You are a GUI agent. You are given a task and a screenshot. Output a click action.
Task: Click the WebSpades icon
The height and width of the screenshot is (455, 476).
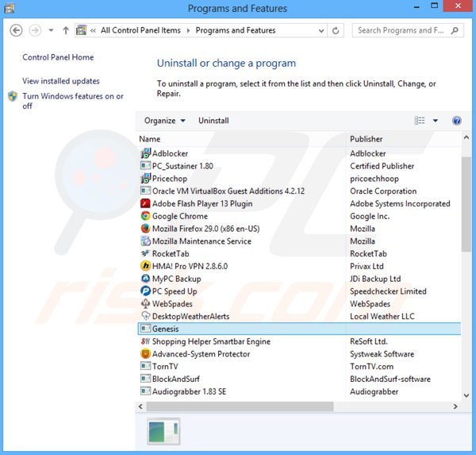coord(146,303)
